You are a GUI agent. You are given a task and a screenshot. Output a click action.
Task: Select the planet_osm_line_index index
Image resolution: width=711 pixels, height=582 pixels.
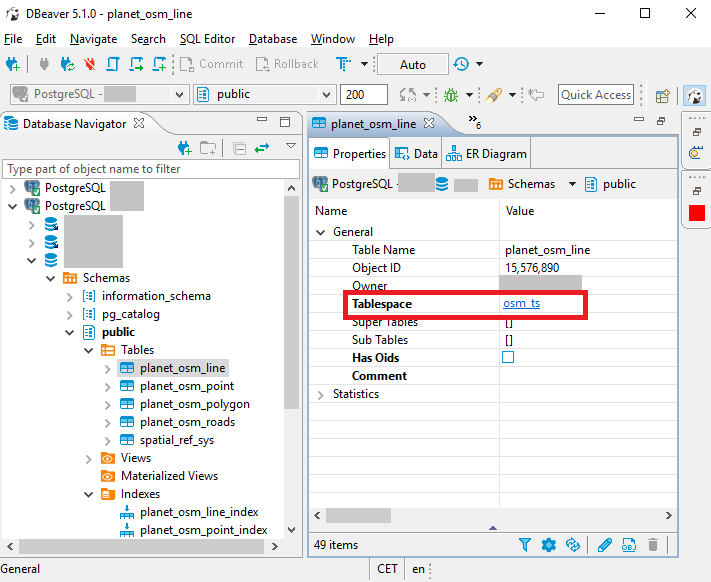point(199,512)
